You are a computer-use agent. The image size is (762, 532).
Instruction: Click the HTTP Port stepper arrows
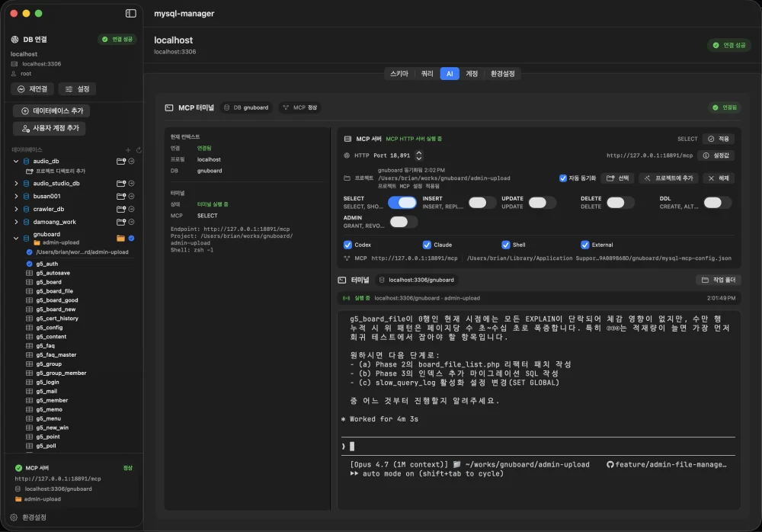(419, 155)
